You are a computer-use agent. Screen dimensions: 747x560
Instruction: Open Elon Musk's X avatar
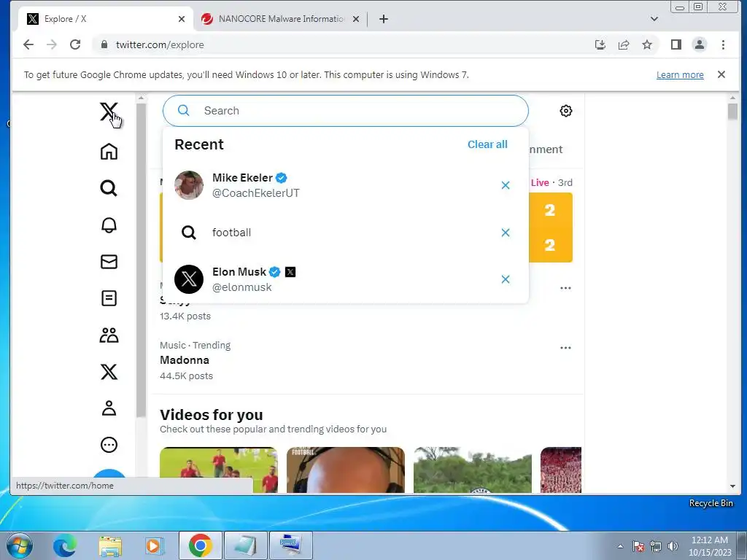point(189,279)
